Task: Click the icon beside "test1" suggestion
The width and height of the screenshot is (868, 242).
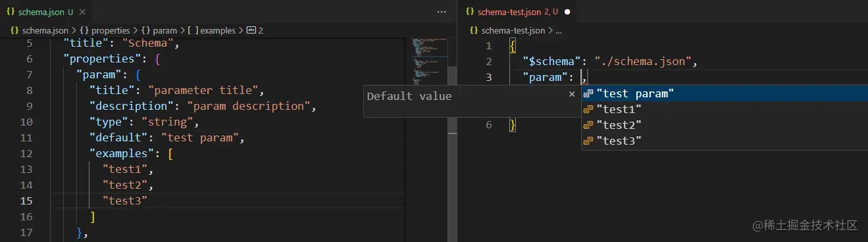Action: click(589, 110)
